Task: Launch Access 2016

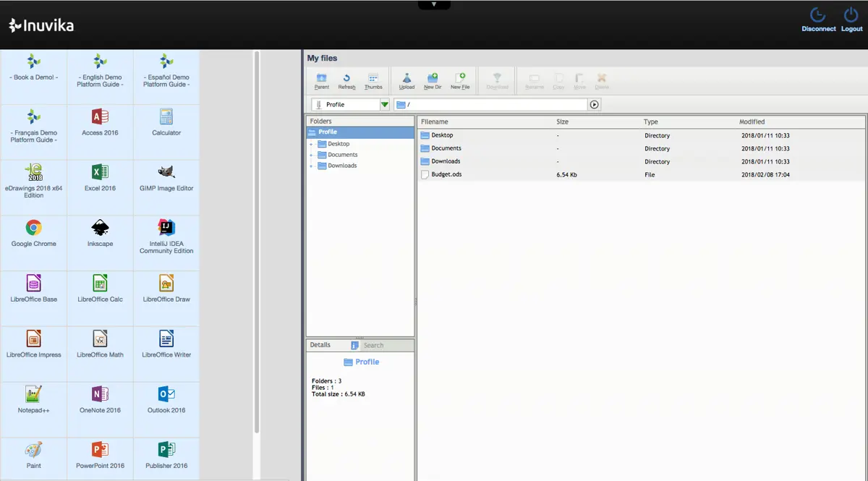Action: (x=100, y=132)
